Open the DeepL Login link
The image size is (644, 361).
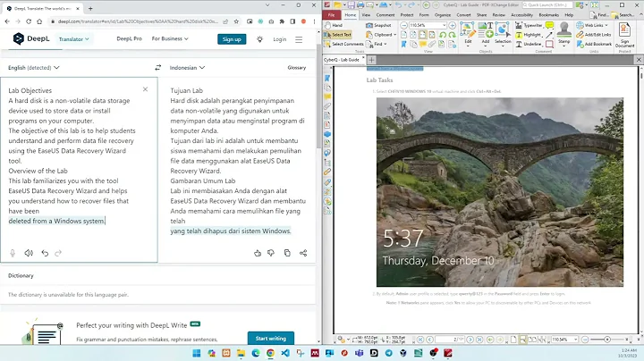tap(280, 39)
